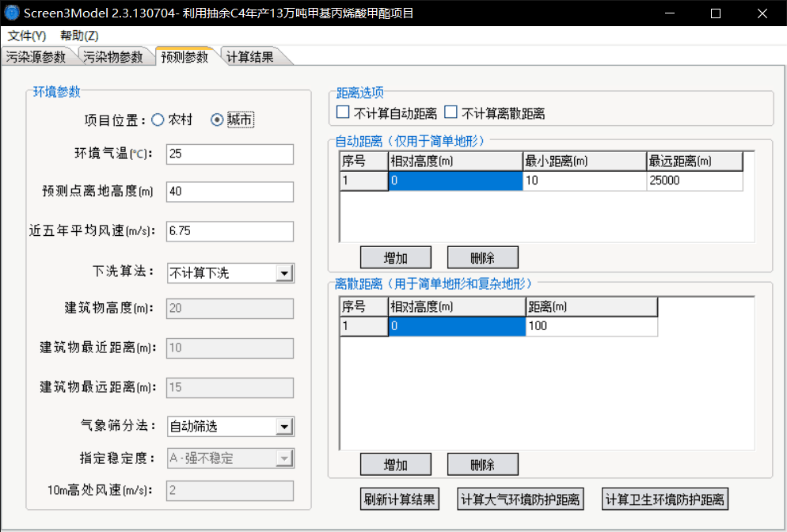Click the 环境气温 input field
Screen dimensions: 787x532
pos(230,154)
